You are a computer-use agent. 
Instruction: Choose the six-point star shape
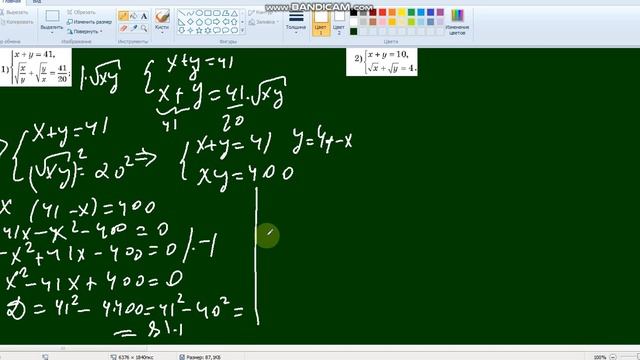208,30
